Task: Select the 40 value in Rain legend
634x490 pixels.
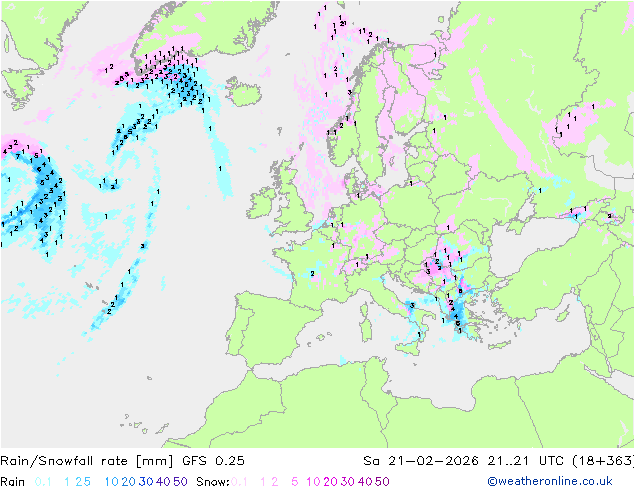Action: [x=163, y=482]
